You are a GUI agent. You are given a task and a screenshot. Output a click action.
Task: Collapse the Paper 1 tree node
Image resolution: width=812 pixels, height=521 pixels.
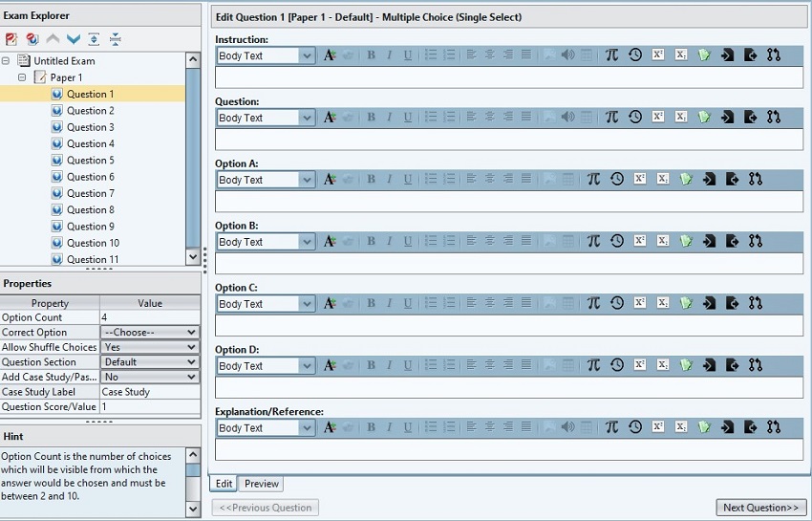point(22,77)
